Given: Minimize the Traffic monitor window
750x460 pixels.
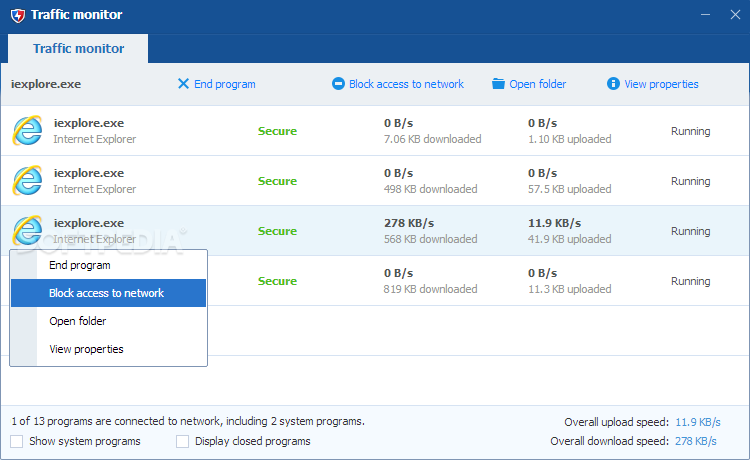Looking at the screenshot, I should (705, 15).
